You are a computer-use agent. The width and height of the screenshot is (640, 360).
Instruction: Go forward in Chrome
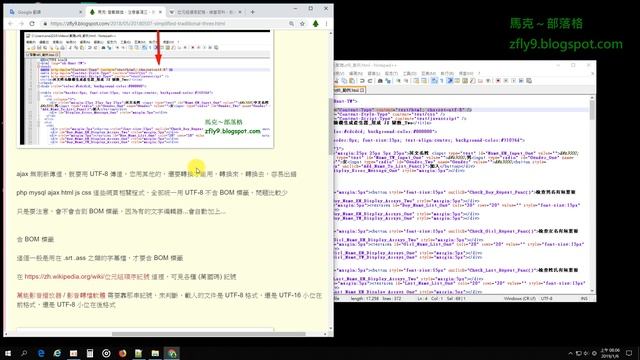point(22,24)
